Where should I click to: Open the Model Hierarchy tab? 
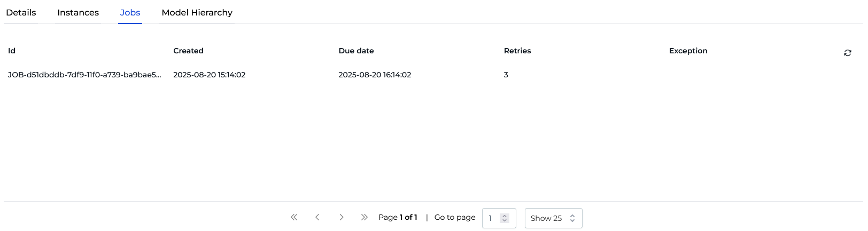197,12
